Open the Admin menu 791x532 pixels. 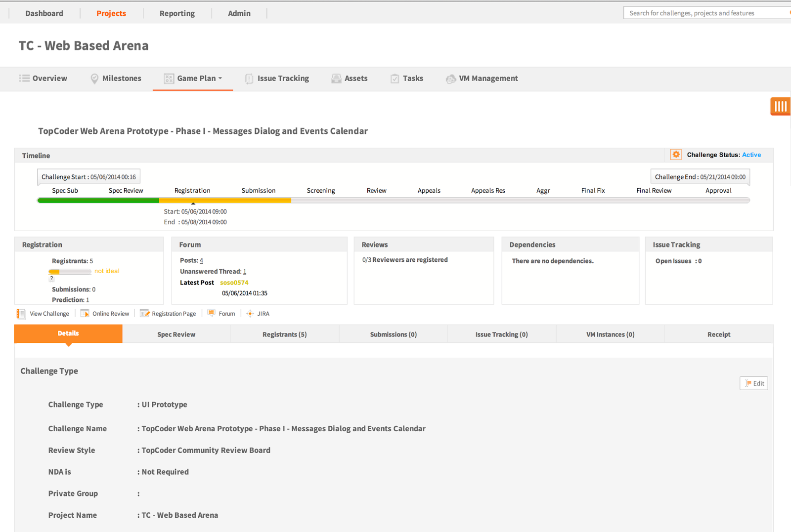click(x=239, y=13)
